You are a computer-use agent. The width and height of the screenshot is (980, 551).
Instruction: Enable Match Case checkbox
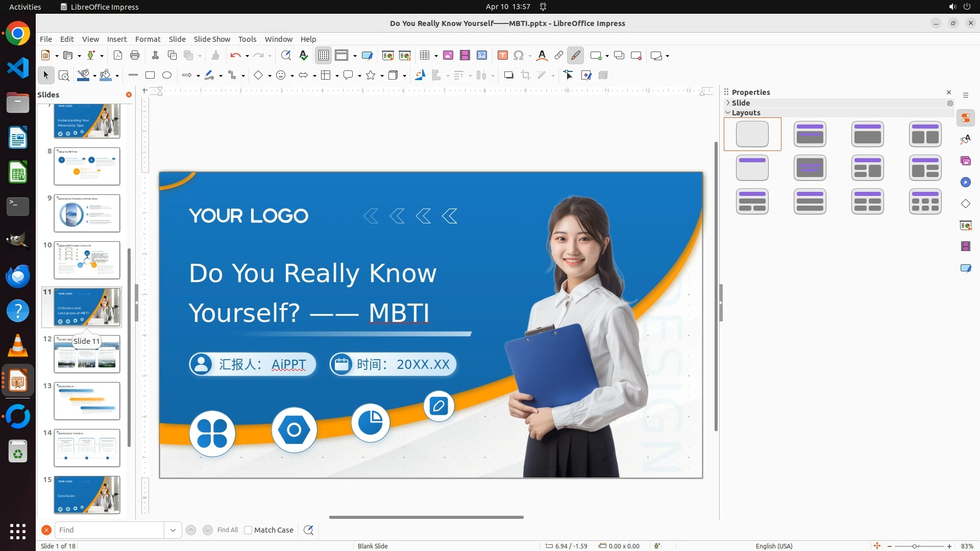pyautogui.click(x=248, y=530)
